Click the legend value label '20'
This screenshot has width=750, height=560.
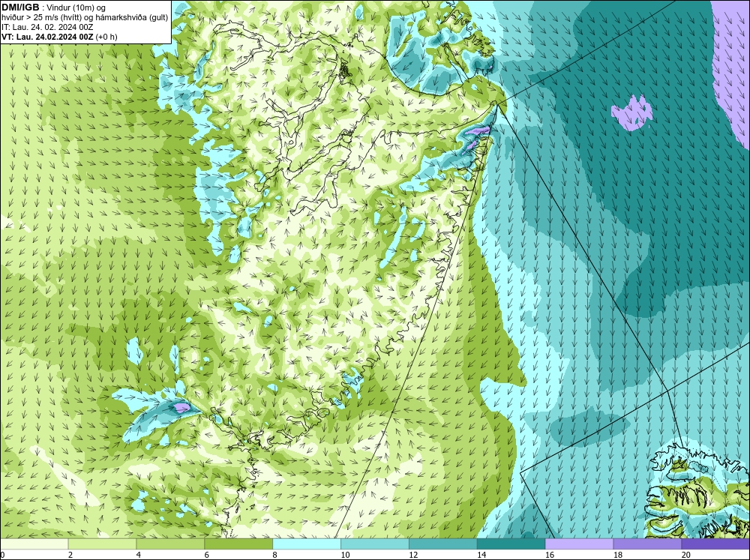pos(686,555)
